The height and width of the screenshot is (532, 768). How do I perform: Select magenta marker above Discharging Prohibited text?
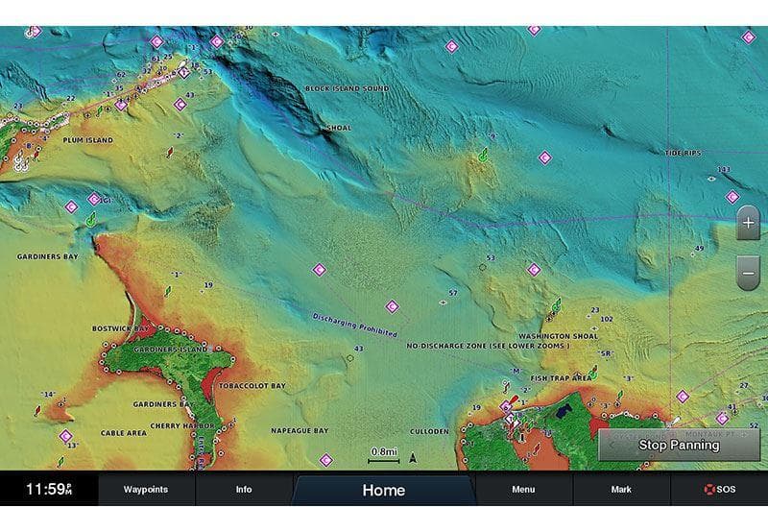pyautogui.click(x=393, y=307)
